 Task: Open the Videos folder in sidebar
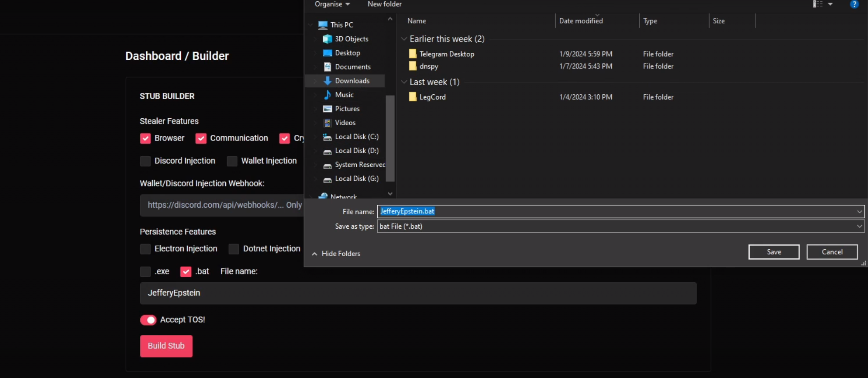coord(344,123)
